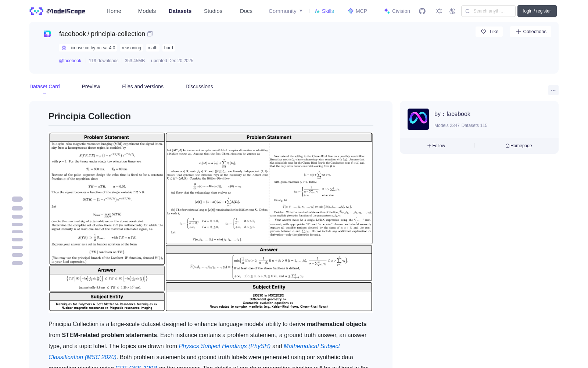Click the Principia Collection heading
Viewport: 588px width, 368px height.
click(x=90, y=116)
